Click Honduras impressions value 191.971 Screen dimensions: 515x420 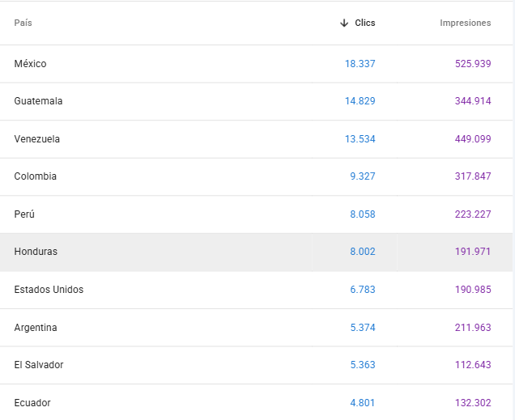[473, 252]
